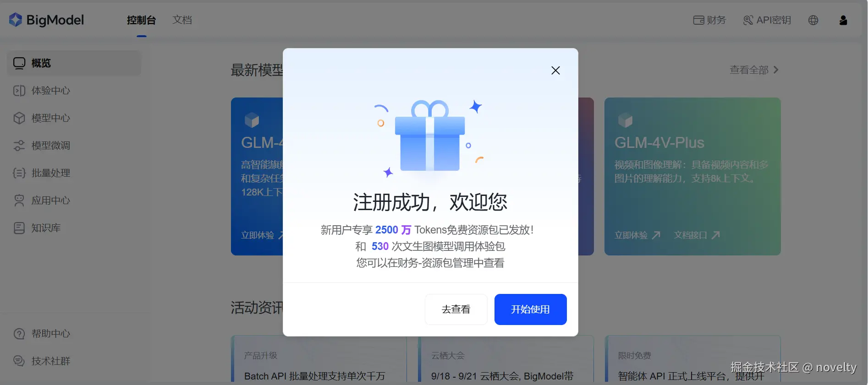
Task: Switch to the 文档 tab
Action: point(182,20)
